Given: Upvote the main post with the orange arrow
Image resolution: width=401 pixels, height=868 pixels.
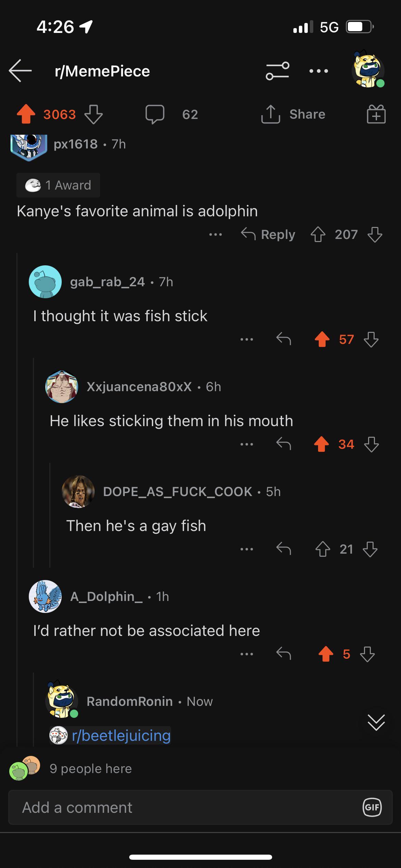Looking at the screenshot, I should 26,114.
